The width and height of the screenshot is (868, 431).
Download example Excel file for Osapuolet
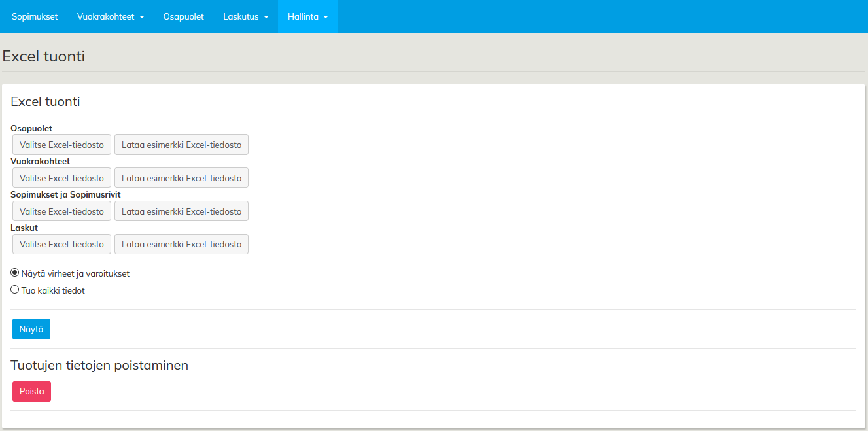tap(181, 145)
